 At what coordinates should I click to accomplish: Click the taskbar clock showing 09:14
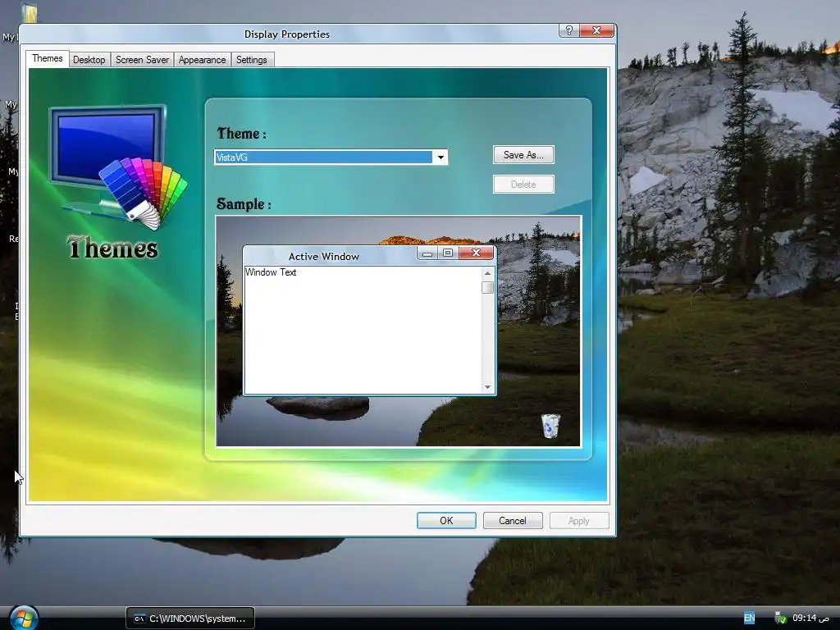810,619
